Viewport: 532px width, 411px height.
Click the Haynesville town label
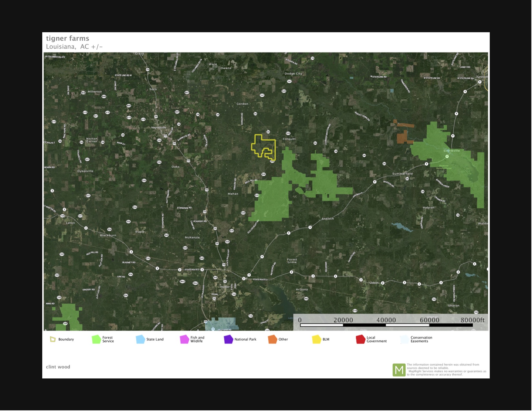pos(159,128)
